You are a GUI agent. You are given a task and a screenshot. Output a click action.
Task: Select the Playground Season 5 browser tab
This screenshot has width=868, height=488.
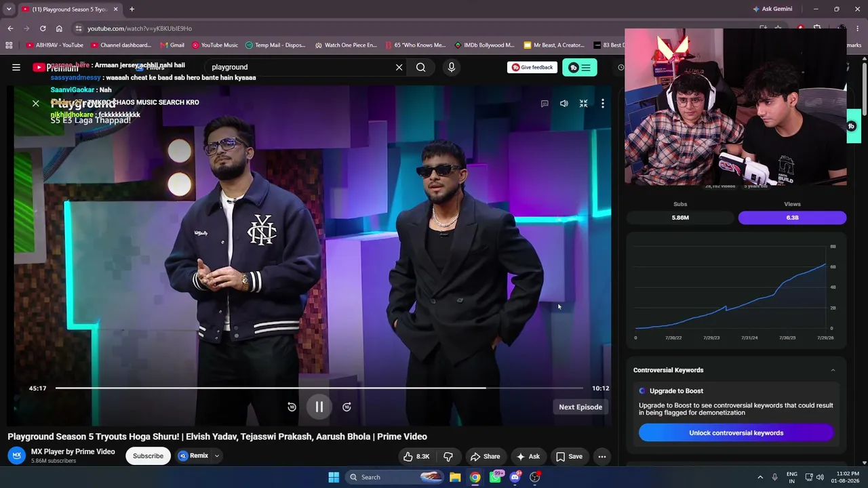[x=70, y=9]
